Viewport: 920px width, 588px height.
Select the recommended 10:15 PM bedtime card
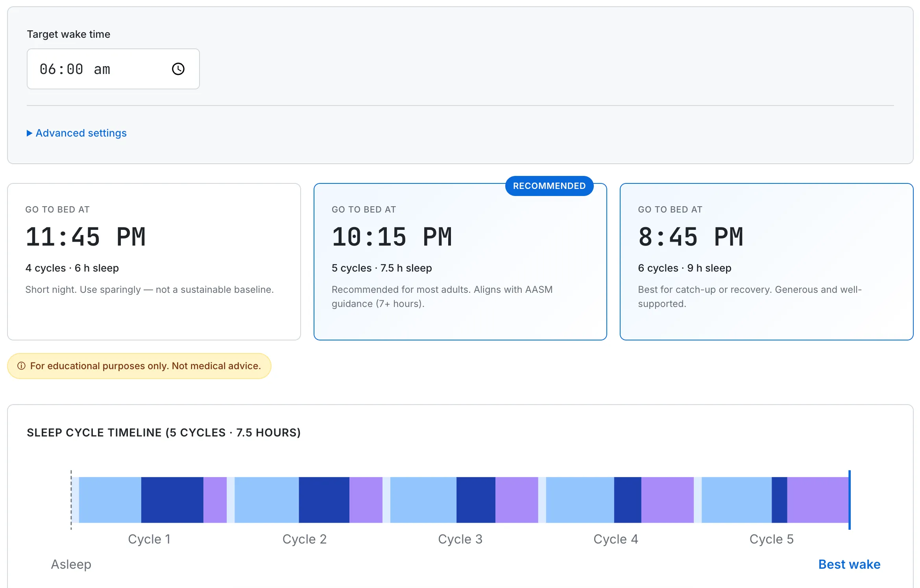point(460,260)
